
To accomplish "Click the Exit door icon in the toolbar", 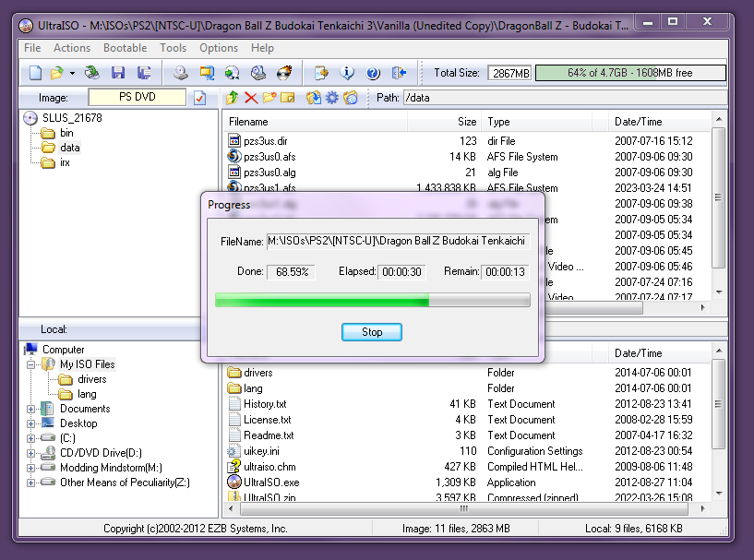I will [399, 73].
